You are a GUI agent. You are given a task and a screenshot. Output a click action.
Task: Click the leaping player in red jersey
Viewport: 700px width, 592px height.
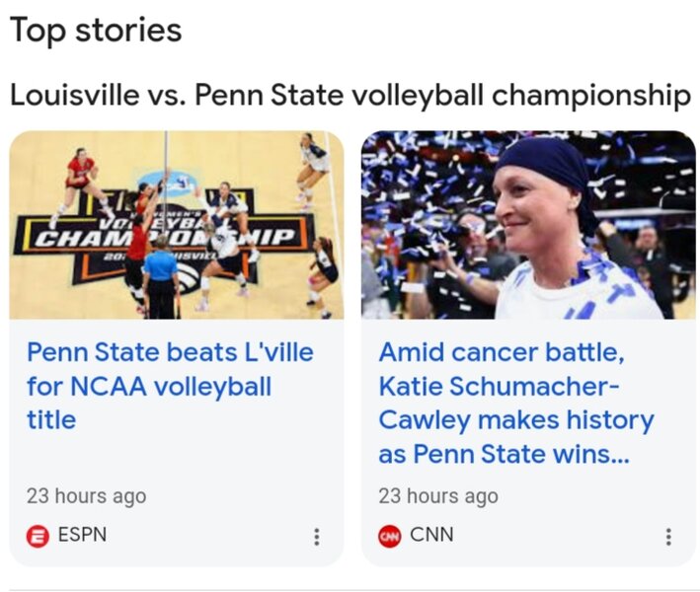[79, 176]
